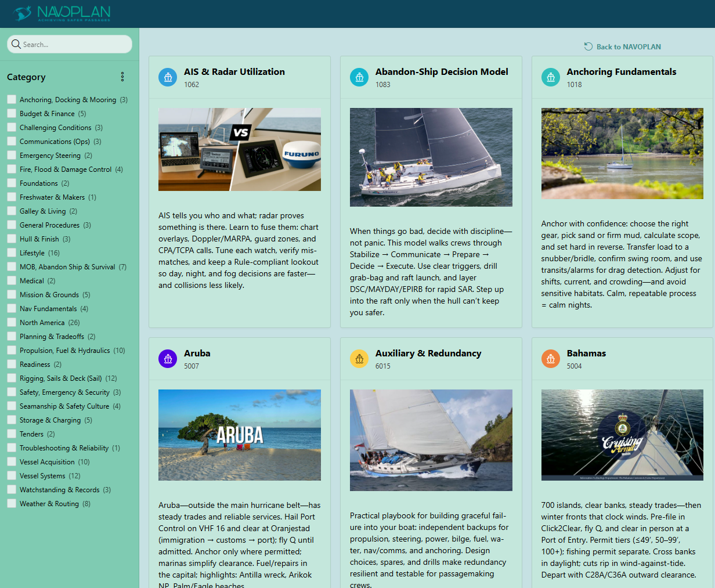715x588 pixels.
Task: Go Back to NAVOPLAN link
Action: 623,46
